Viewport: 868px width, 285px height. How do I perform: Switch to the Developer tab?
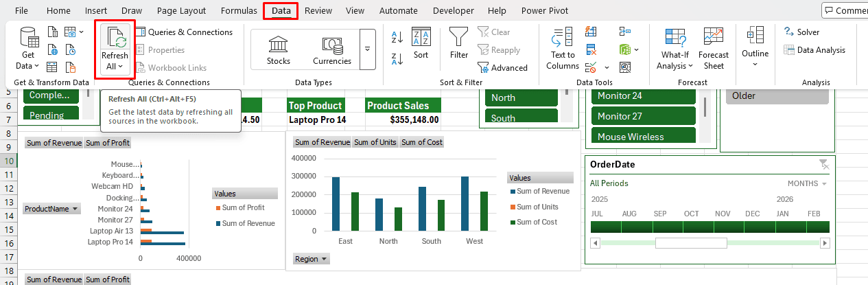coord(453,10)
